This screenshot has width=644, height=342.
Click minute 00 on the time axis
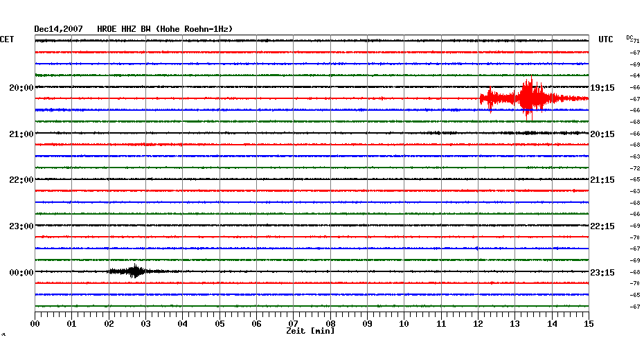(35, 323)
